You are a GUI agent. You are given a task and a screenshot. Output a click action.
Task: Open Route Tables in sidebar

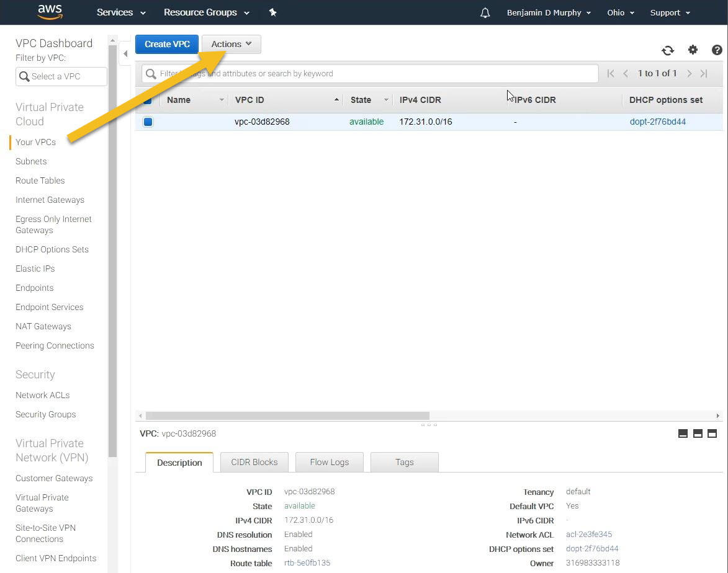pyautogui.click(x=40, y=180)
